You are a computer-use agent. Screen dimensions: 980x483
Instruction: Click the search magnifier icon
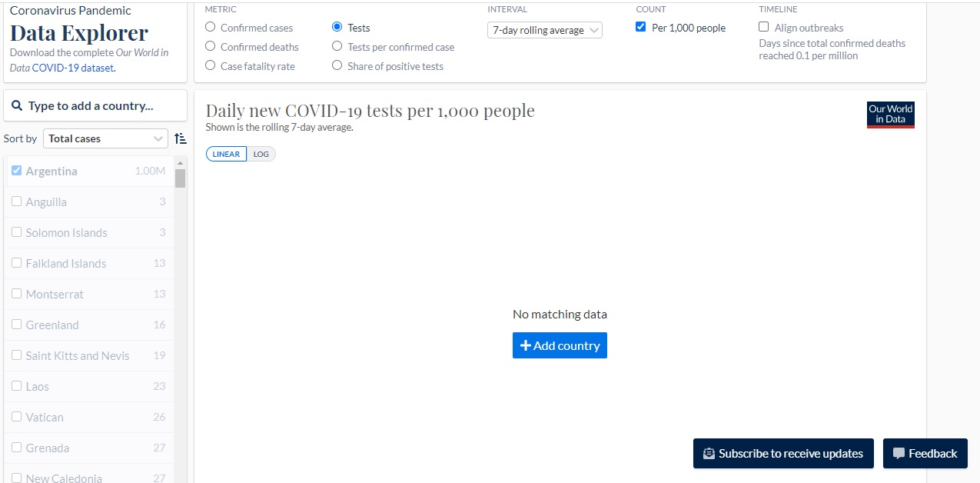[17, 106]
